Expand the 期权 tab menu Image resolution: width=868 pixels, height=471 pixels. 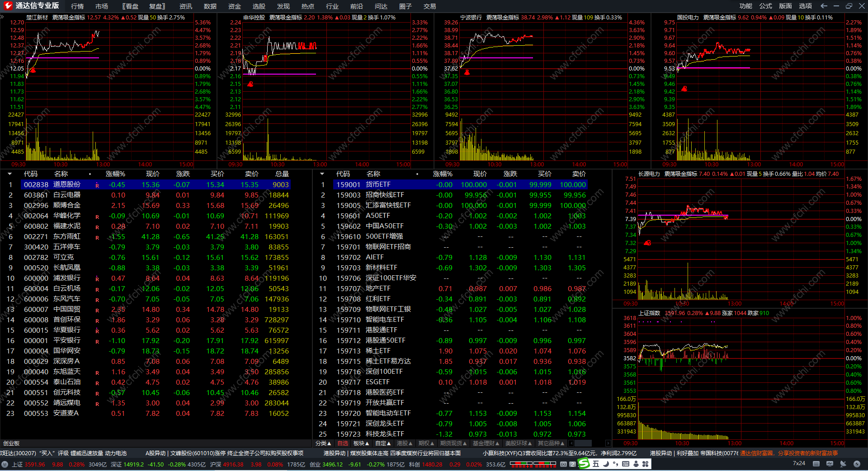pyautogui.click(x=426, y=443)
